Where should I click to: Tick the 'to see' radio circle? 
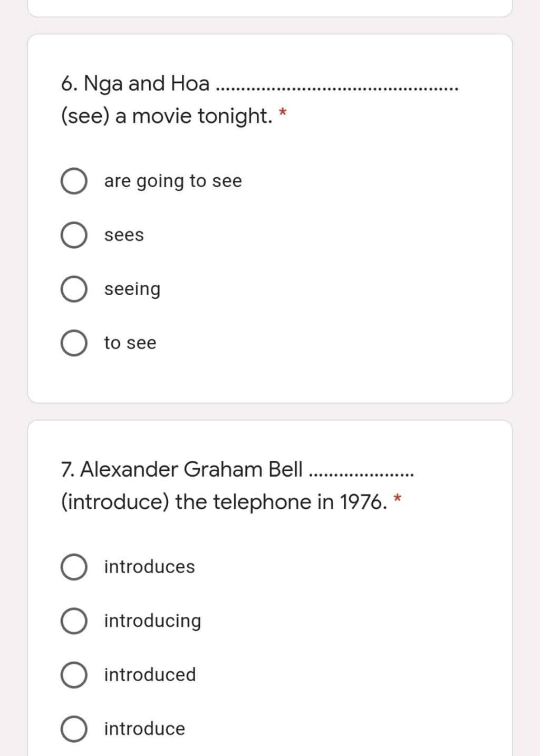click(74, 343)
